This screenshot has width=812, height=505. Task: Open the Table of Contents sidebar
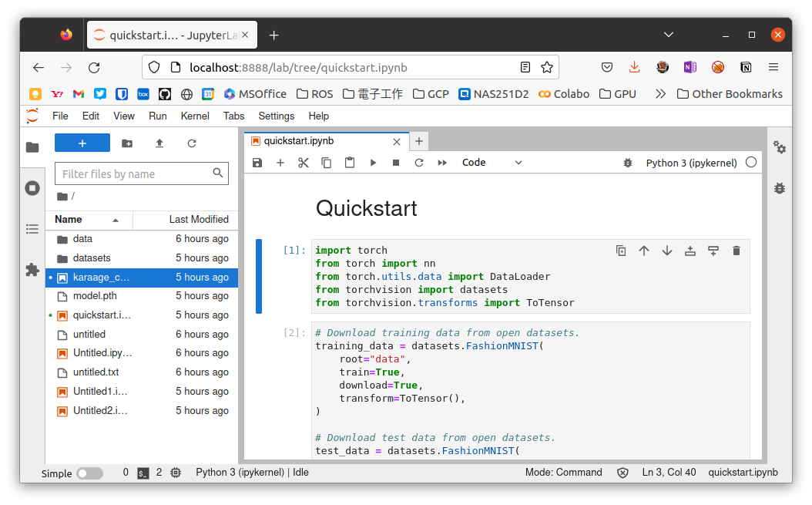(x=32, y=229)
